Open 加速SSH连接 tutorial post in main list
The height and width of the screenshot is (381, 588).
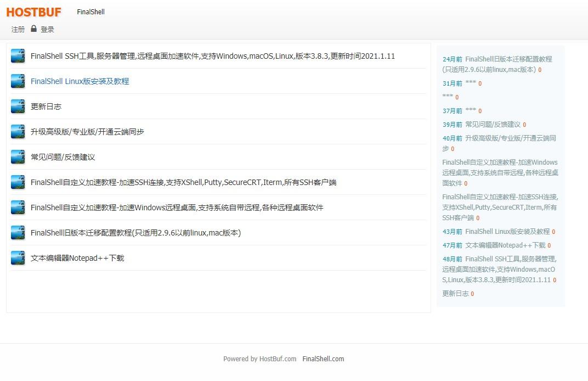tap(183, 182)
